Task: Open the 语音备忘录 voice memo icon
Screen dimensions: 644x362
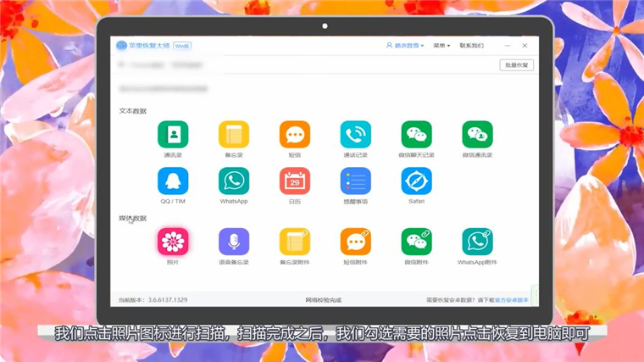Action: [234, 242]
